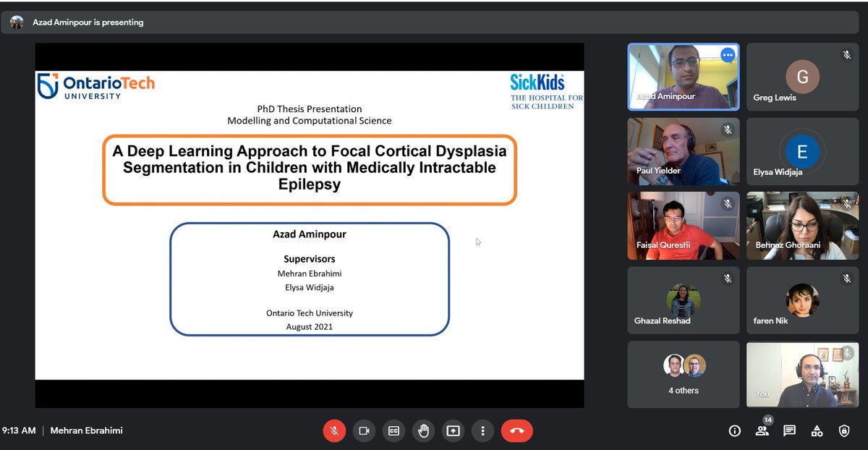Click the muted mic icon on Paul Yielder's tile
Image resolution: width=868 pixels, height=450 pixels.
pos(728,130)
